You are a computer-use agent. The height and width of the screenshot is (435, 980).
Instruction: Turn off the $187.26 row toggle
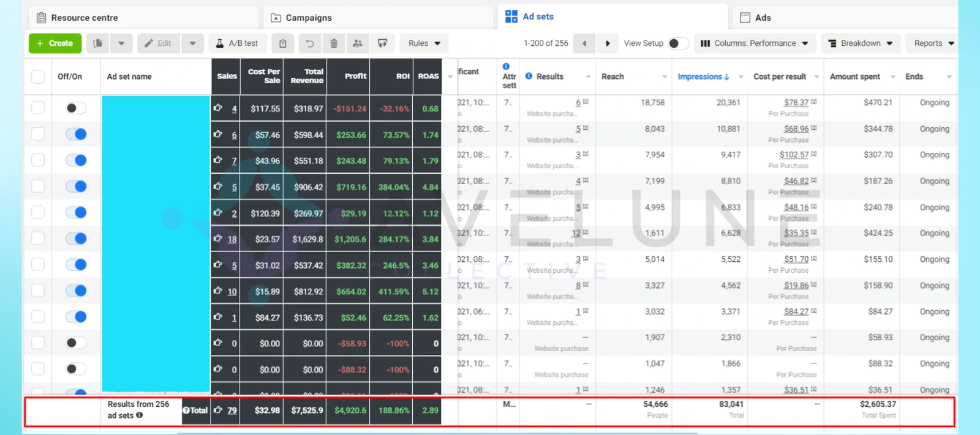click(76, 186)
